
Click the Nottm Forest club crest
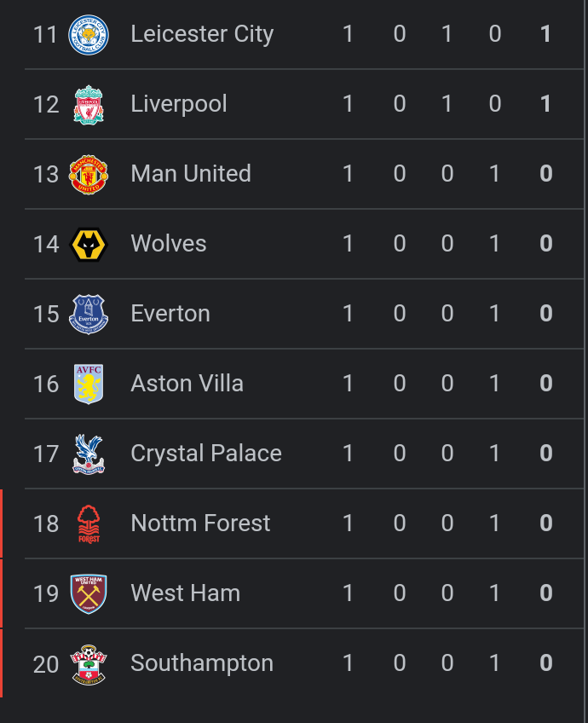tap(89, 523)
